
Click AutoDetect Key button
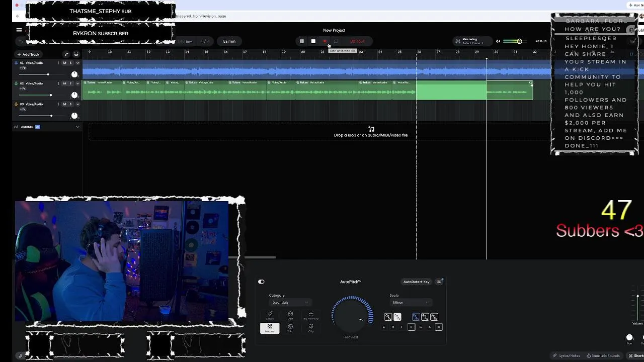point(416,282)
